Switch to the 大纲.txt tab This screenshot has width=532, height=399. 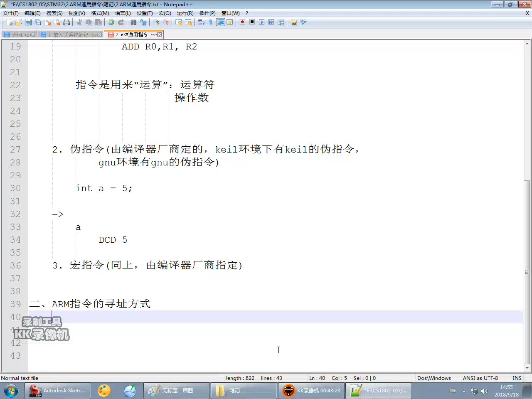20,34
